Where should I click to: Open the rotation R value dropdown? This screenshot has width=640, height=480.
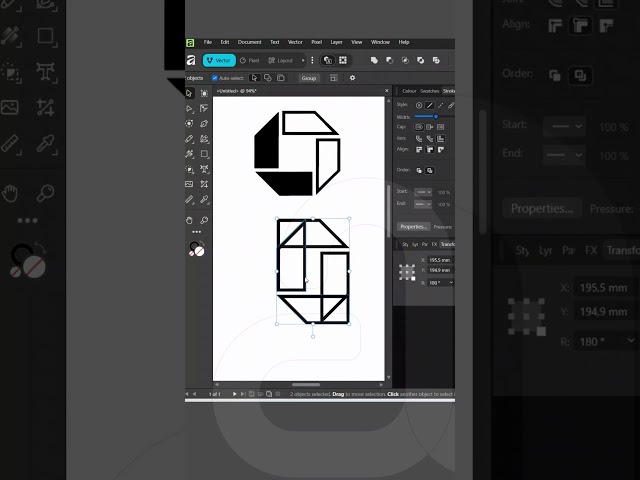pyautogui.click(x=451, y=282)
